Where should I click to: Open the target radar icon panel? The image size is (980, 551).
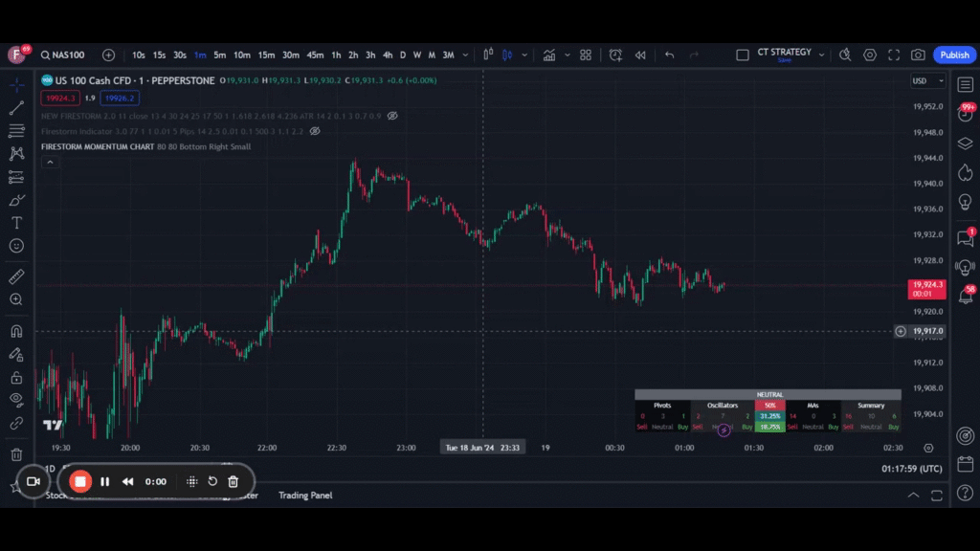pyautogui.click(x=965, y=436)
